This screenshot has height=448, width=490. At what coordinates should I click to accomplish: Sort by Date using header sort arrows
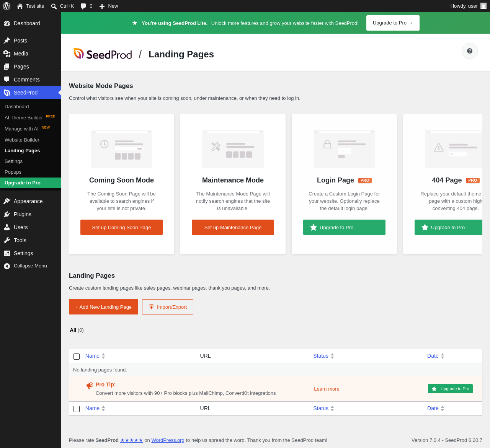pos(443,356)
